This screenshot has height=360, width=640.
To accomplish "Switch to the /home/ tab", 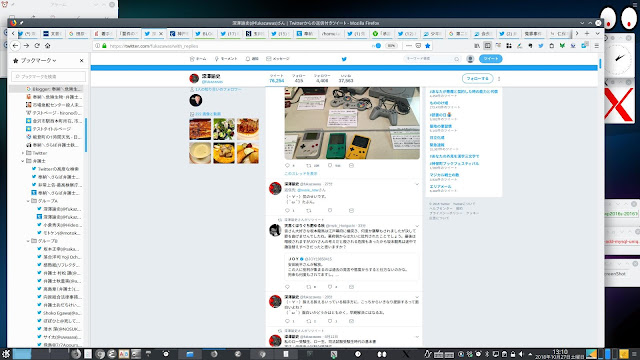I will [331, 33].
